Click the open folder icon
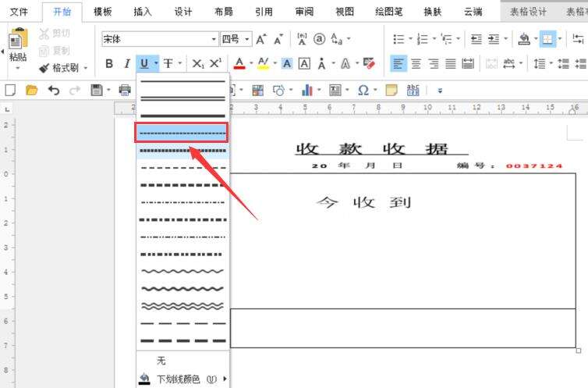The width and height of the screenshot is (588, 388). pos(31,90)
